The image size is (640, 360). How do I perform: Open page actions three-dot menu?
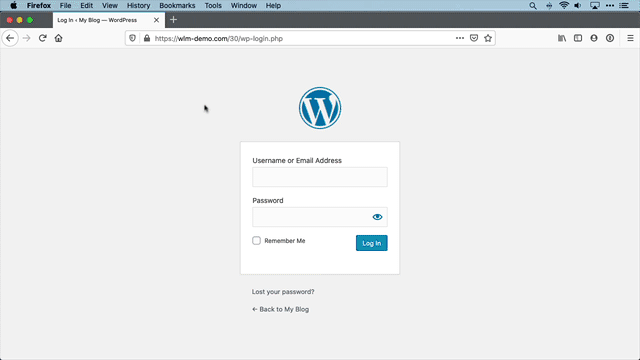point(460,38)
